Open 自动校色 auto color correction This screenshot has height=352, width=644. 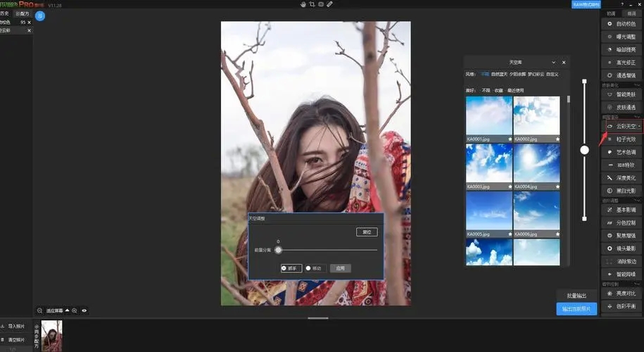click(621, 24)
